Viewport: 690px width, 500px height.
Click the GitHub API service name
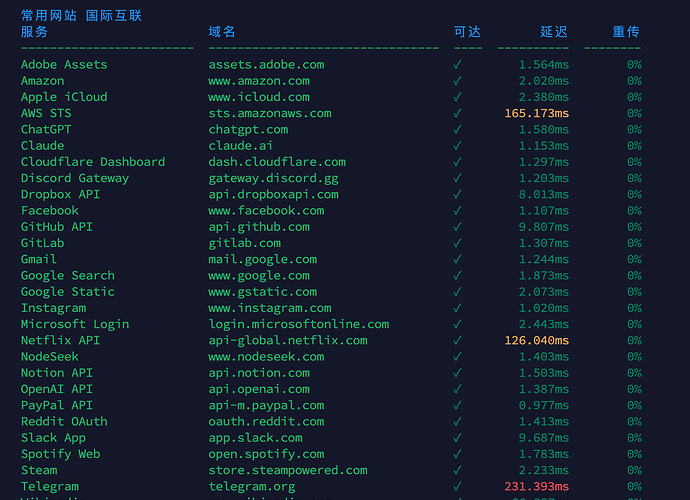pyautogui.click(x=57, y=227)
